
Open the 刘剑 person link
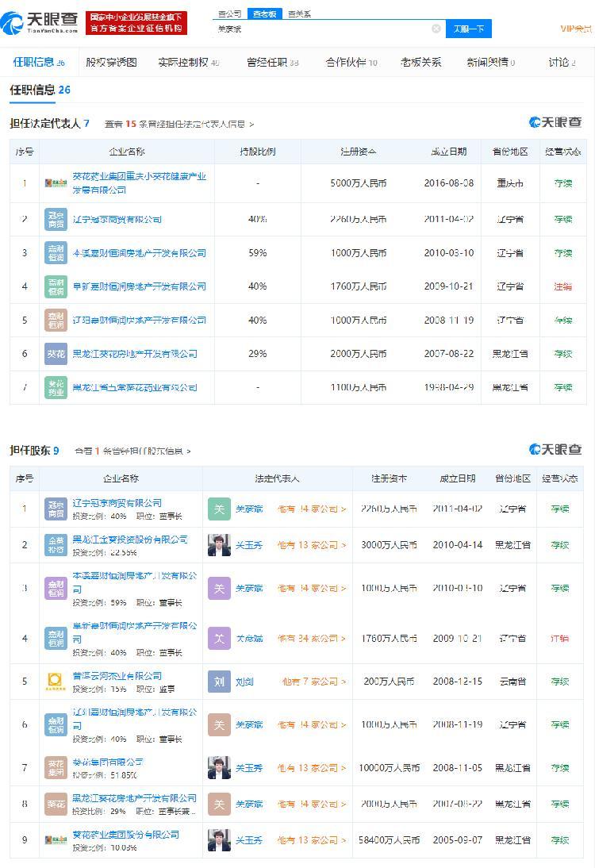tap(244, 682)
